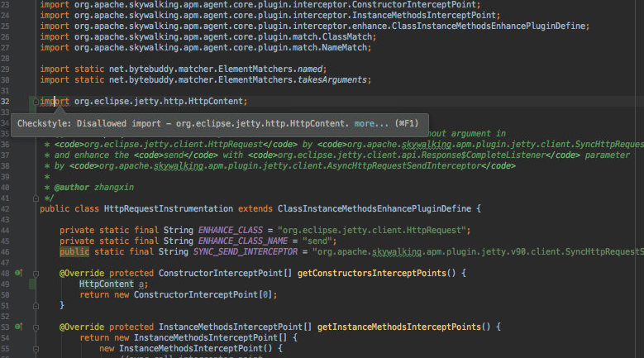Click the override gutter icon beside getInstanceMethodsInterceptPoints
Viewport: 644px width, 358px height.
click(x=18, y=327)
